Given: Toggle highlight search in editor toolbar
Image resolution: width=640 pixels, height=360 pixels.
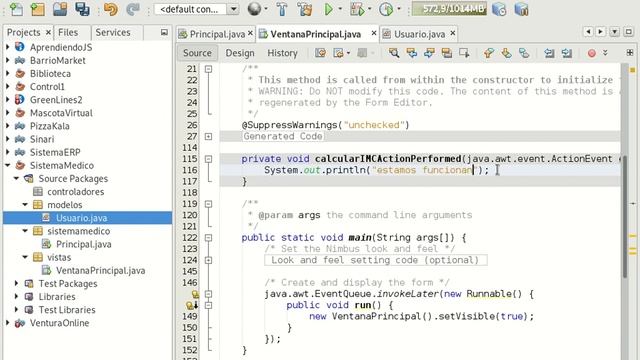Looking at the screenshot, I should 447,53.
